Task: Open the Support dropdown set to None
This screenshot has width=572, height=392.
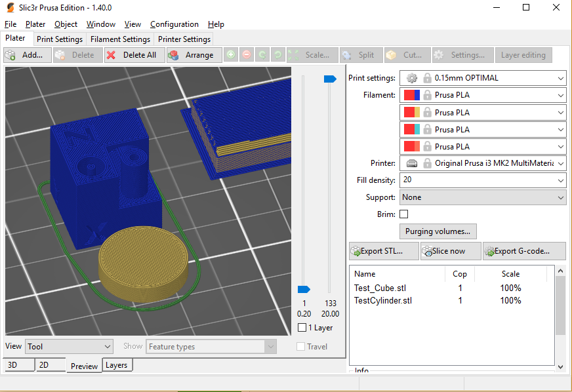Action: tap(483, 197)
